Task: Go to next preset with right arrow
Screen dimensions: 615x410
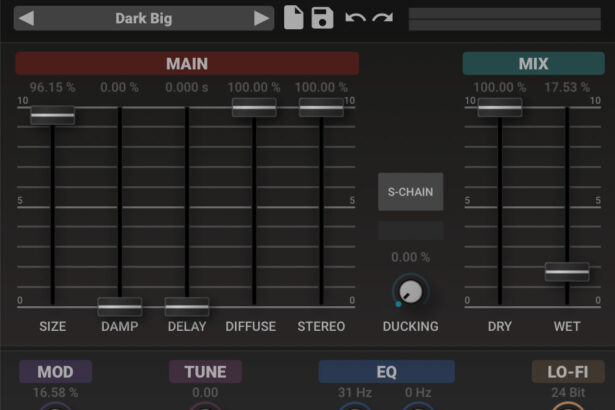Action: 261,18
